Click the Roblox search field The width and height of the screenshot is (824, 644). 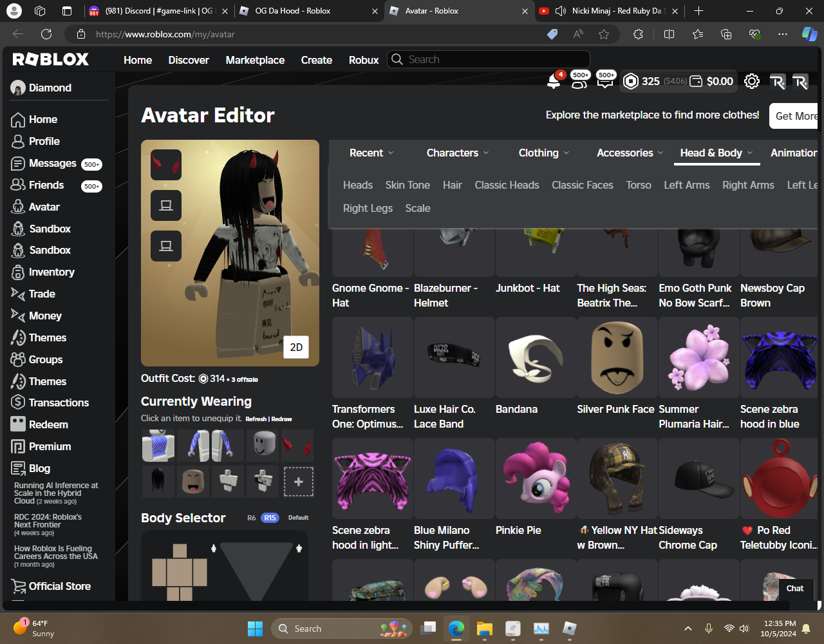489,59
